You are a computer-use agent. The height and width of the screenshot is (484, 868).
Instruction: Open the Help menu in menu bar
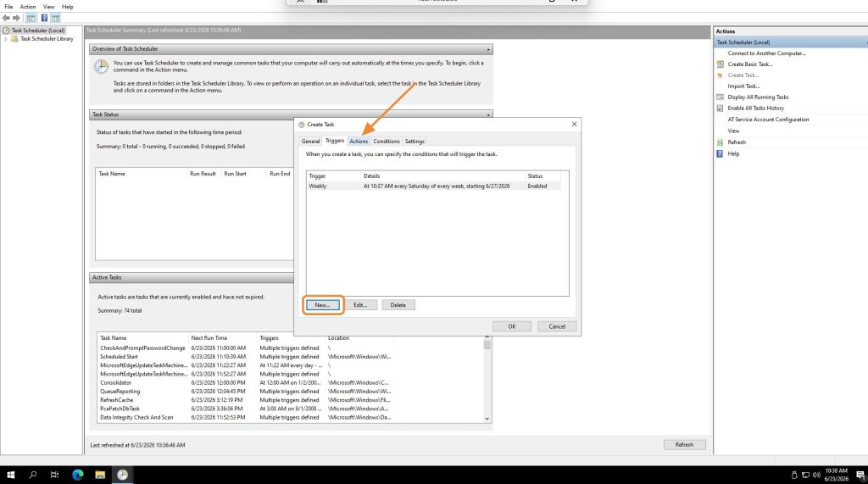point(68,7)
